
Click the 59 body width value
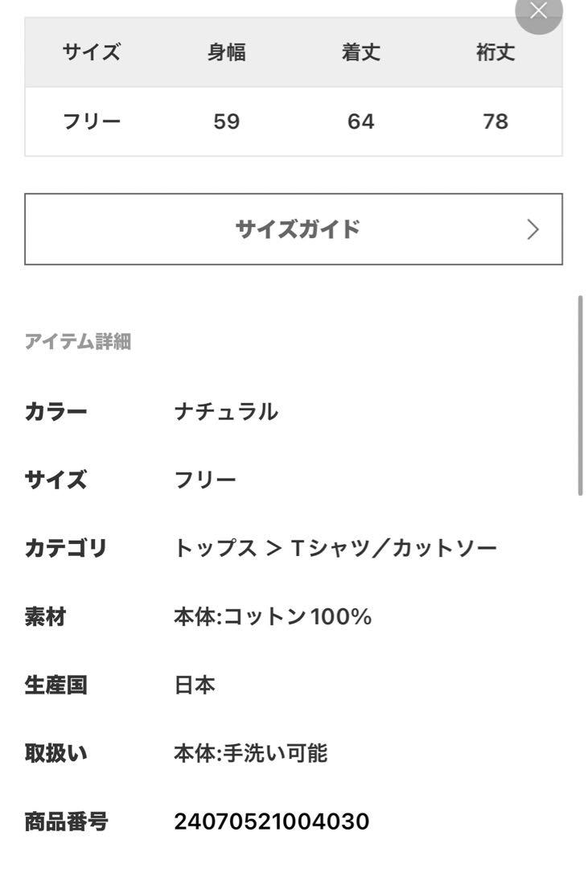pyautogui.click(x=226, y=121)
